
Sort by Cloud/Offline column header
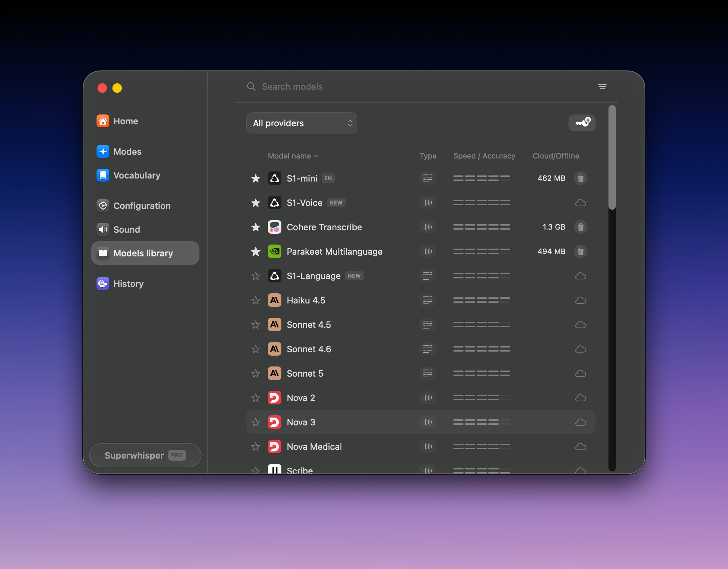(556, 156)
